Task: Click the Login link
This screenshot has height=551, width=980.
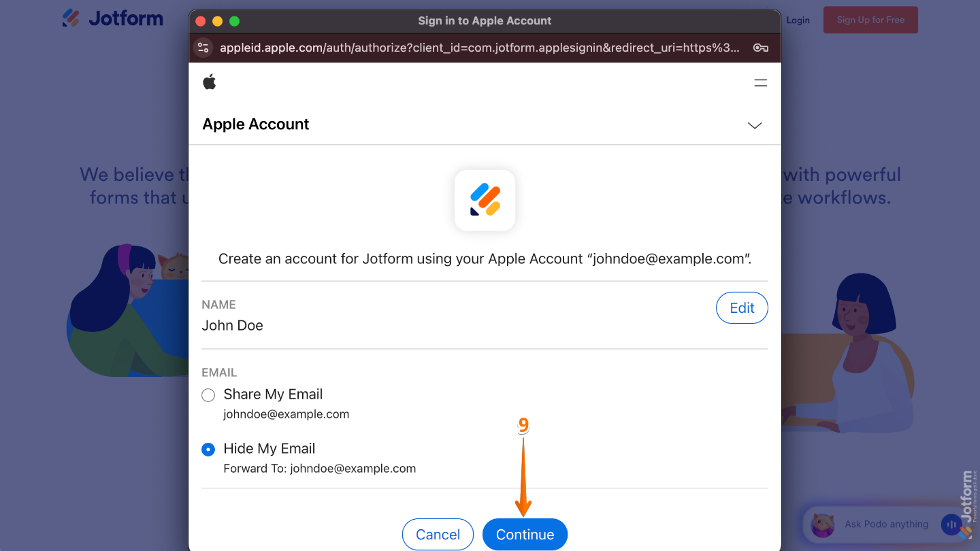Action: click(x=798, y=20)
